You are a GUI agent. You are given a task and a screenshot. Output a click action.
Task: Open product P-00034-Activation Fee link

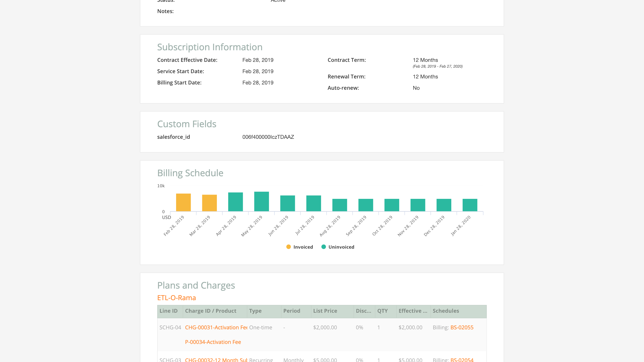point(213,342)
